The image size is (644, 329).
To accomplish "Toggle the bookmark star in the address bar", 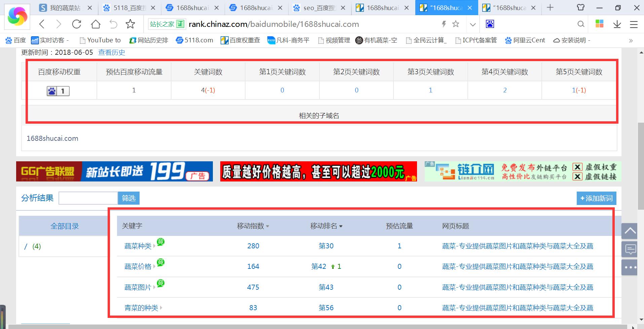I will point(456,24).
